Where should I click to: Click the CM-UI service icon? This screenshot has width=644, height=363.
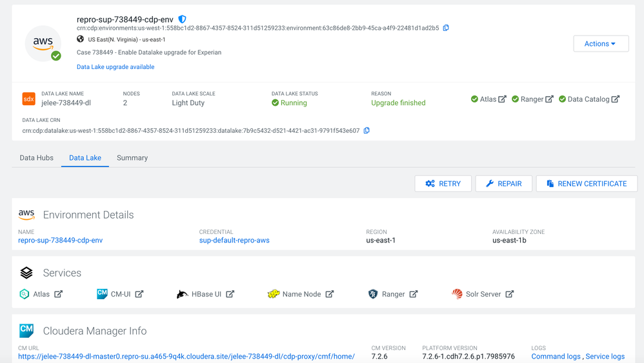coord(102,294)
